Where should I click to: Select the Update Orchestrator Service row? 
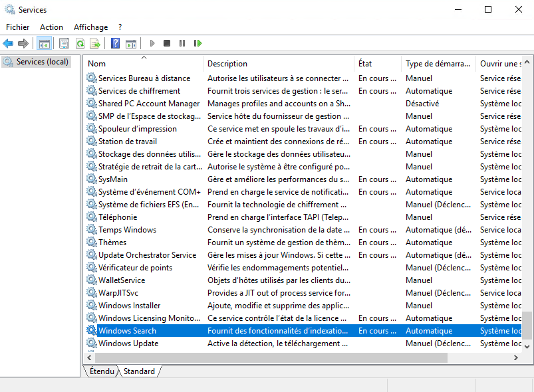pos(303,255)
